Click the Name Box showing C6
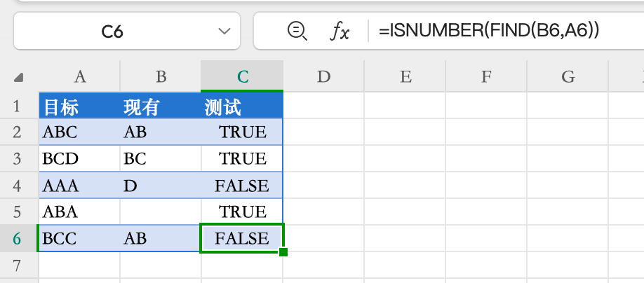The width and height of the screenshot is (644, 283). click(x=112, y=31)
